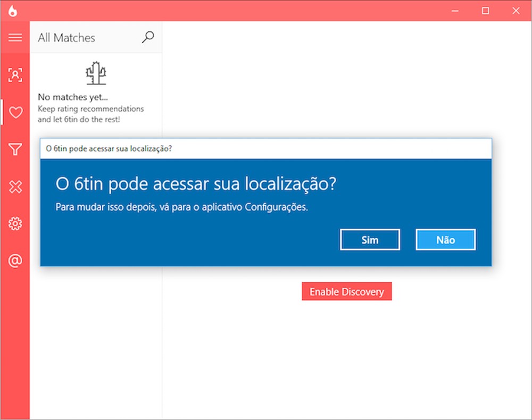Click Sim to allow location access

point(370,240)
